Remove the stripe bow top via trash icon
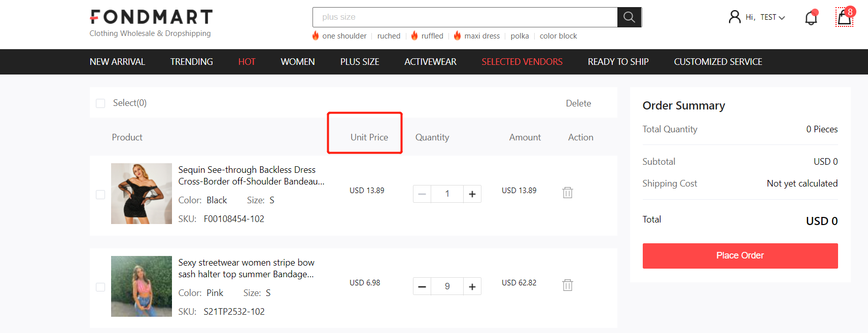 coord(567,285)
